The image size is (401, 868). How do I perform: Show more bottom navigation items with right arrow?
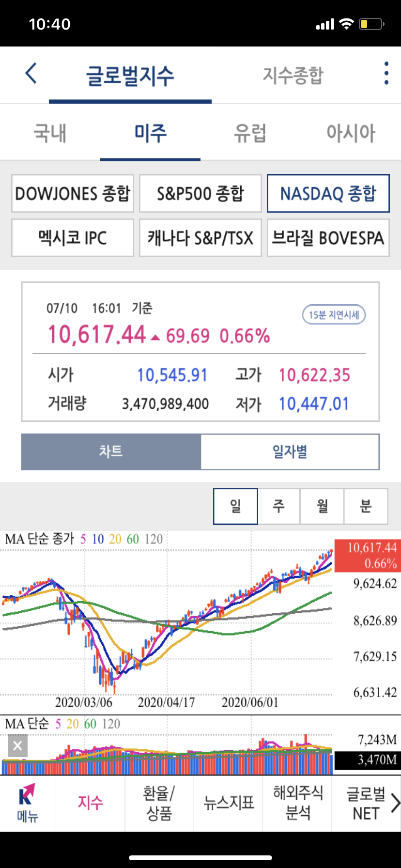coord(395,803)
